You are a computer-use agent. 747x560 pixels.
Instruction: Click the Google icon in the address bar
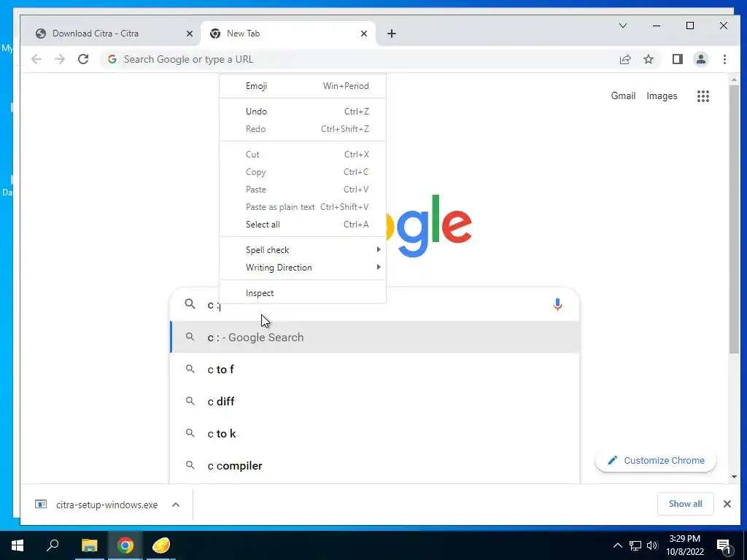point(112,59)
